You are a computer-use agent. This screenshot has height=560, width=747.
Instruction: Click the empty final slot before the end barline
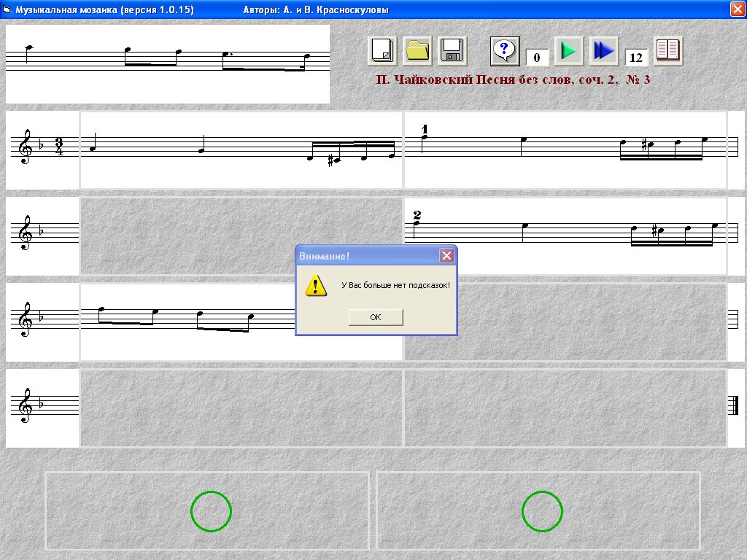click(x=565, y=408)
